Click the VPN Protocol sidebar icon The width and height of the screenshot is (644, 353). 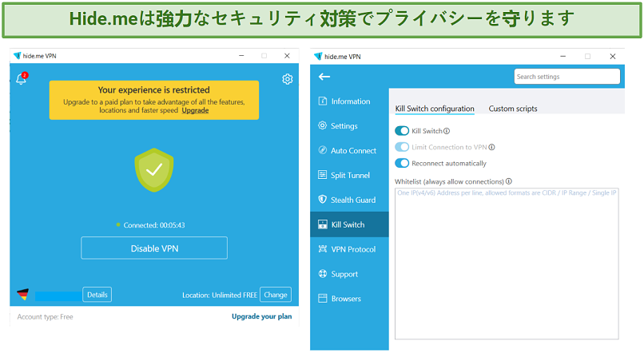point(323,248)
